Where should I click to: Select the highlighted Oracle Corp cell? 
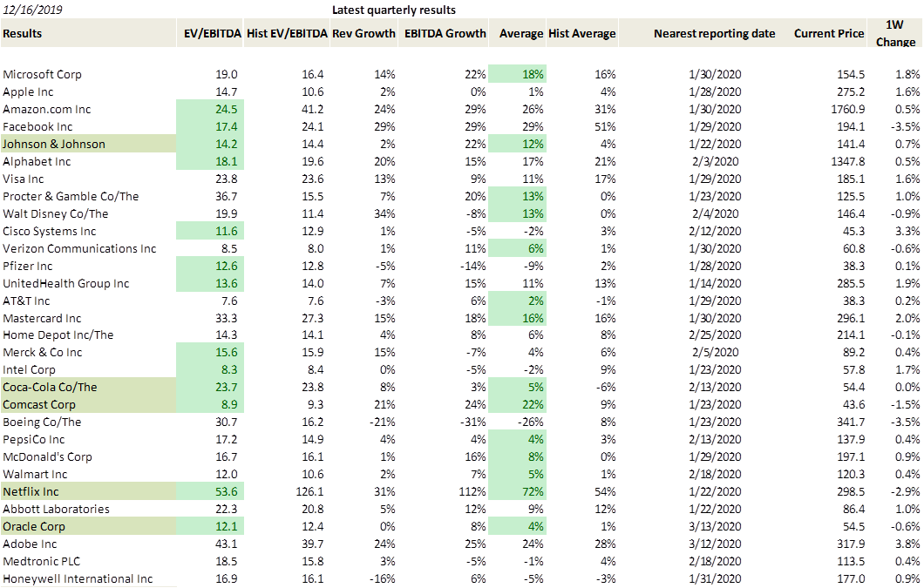point(88,526)
